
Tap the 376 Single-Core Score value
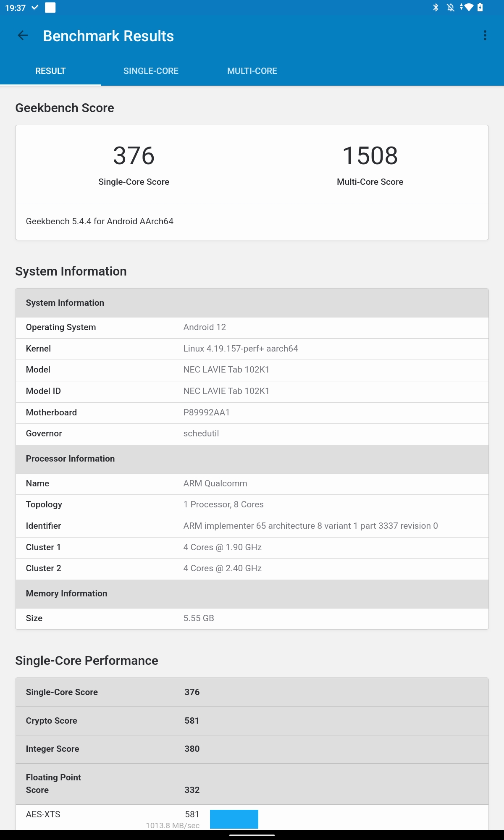pyautogui.click(x=134, y=156)
